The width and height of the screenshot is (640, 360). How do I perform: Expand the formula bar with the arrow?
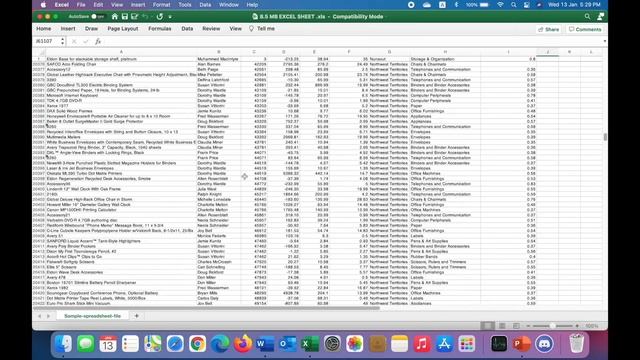coord(604,41)
